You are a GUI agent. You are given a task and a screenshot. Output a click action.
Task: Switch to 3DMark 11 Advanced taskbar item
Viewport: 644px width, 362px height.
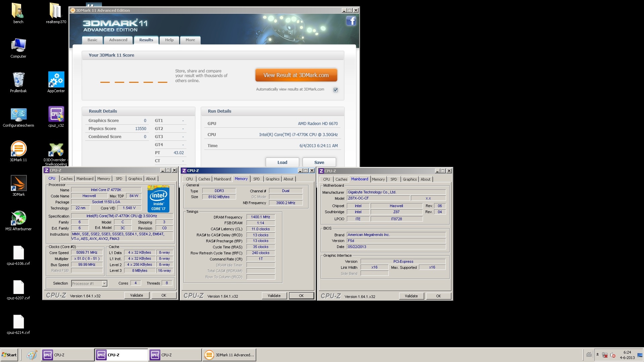229,355
